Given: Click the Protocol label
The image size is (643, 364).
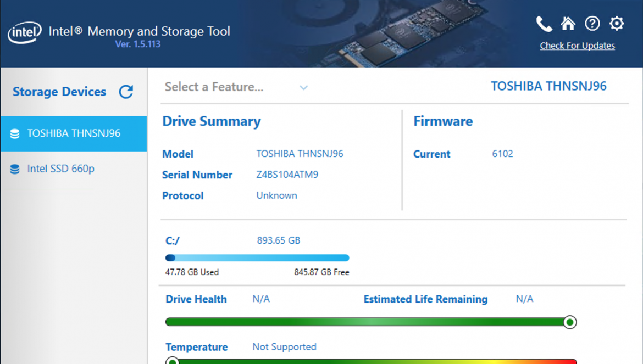Looking at the screenshot, I should point(182,195).
